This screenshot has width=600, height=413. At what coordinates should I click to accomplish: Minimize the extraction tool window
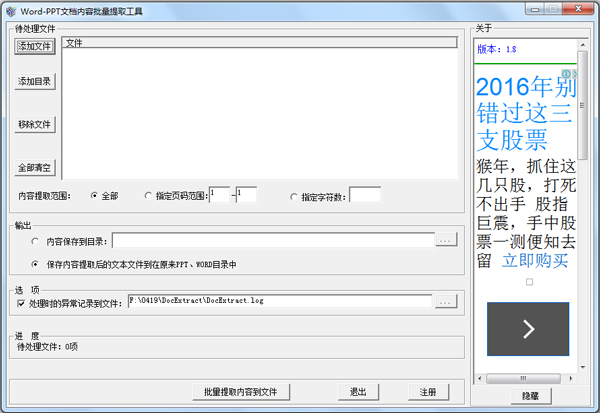pos(535,9)
